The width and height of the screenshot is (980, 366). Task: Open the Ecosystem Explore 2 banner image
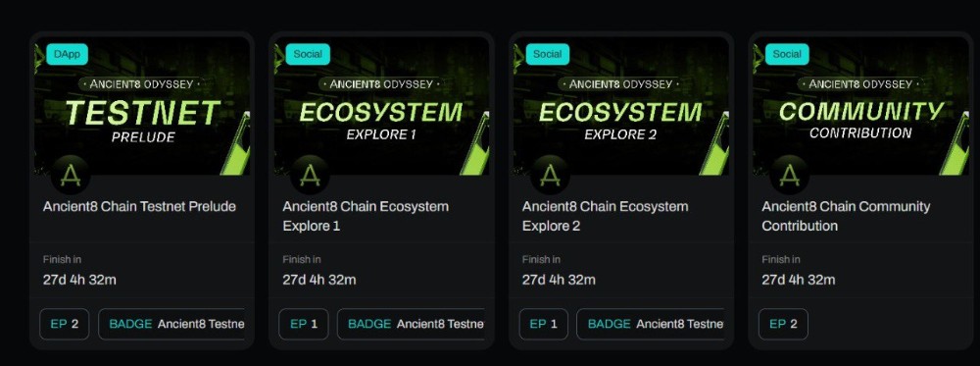coord(621,106)
